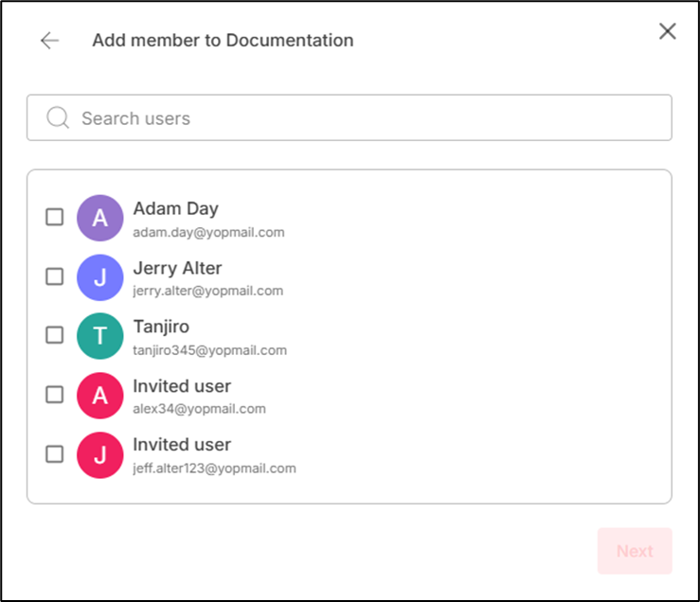Click Jerry Alter's blue J avatar
The width and height of the screenshot is (700, 602).
(100, 277)
